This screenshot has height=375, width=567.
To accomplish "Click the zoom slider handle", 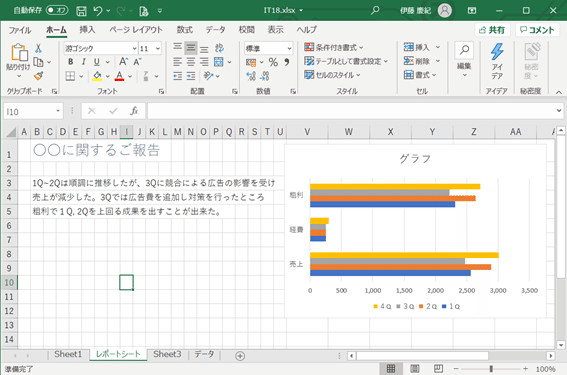I will pos(491,369).
